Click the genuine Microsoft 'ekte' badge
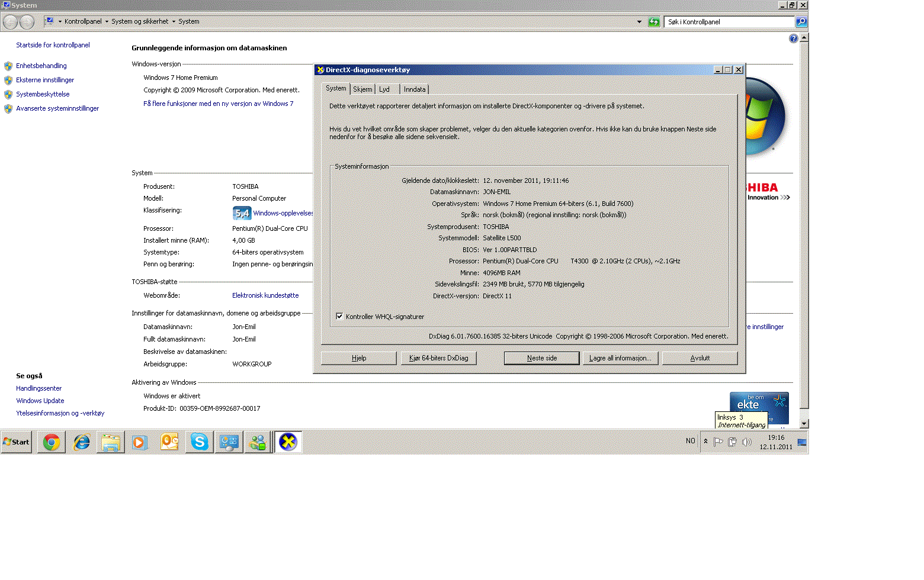 (x=759, y=408)
